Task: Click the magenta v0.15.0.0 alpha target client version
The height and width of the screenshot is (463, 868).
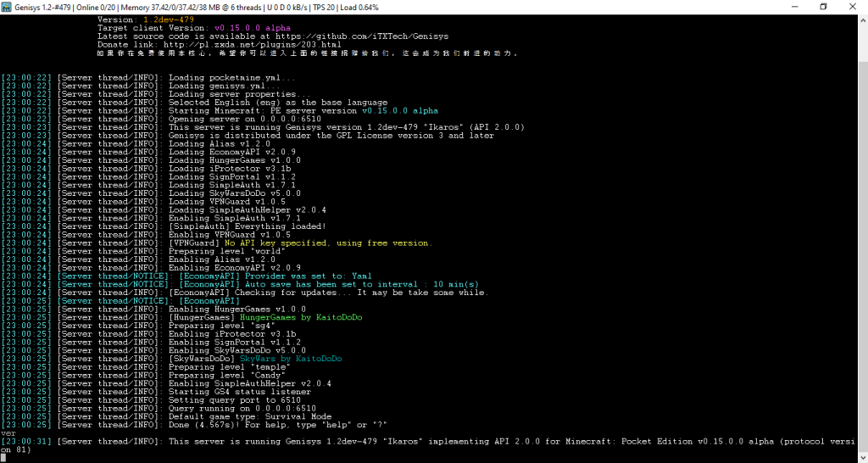Action: click(246, 28)
